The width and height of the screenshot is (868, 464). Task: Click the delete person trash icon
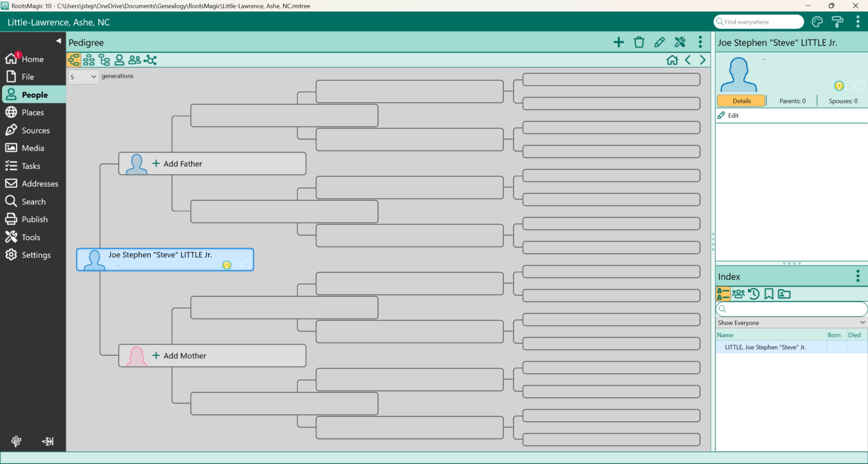click(639, 42)
